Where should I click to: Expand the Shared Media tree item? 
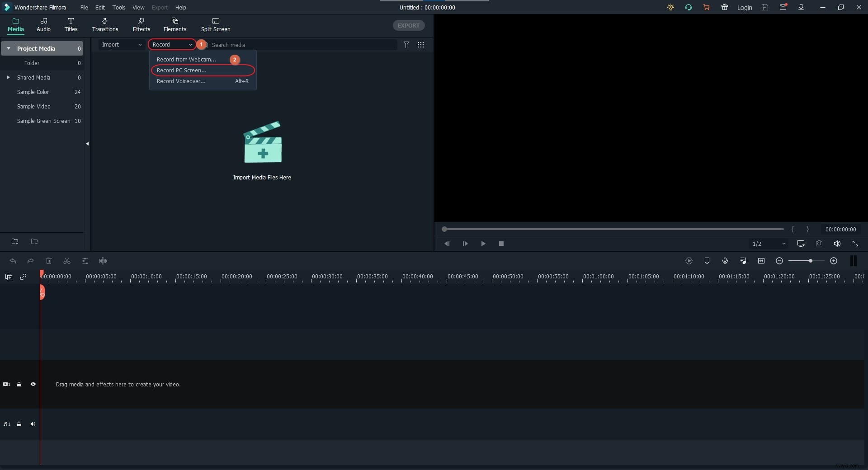click(x=8, y=77)
